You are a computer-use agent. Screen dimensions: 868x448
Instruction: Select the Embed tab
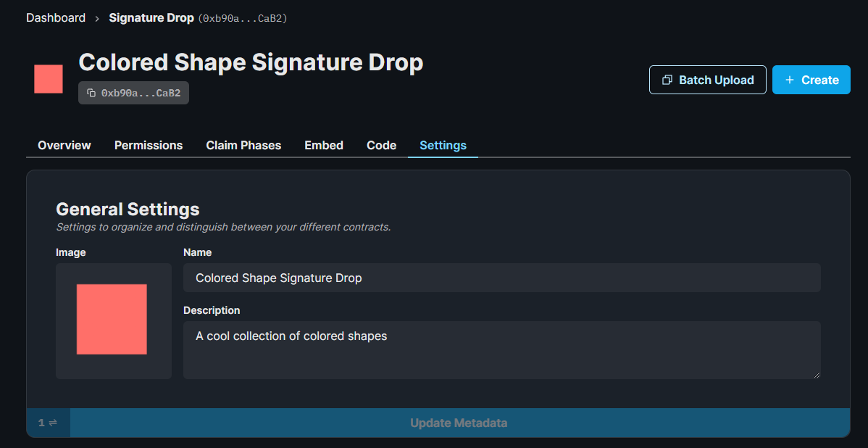pos(323,145)
